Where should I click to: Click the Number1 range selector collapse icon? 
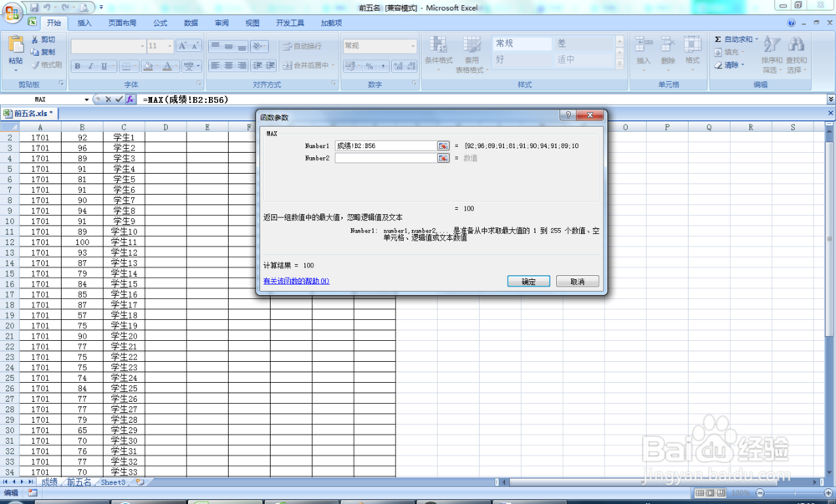(443, 146)
